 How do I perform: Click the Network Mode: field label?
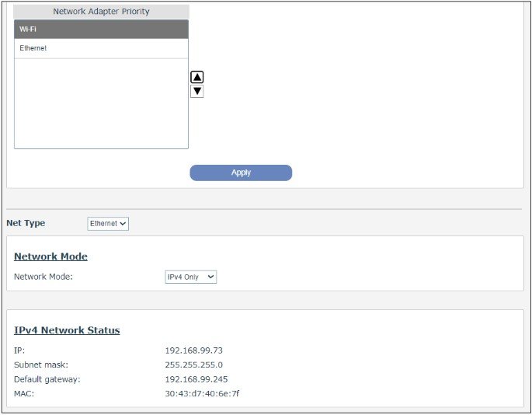pyautogui.click(x=43, y=277)
